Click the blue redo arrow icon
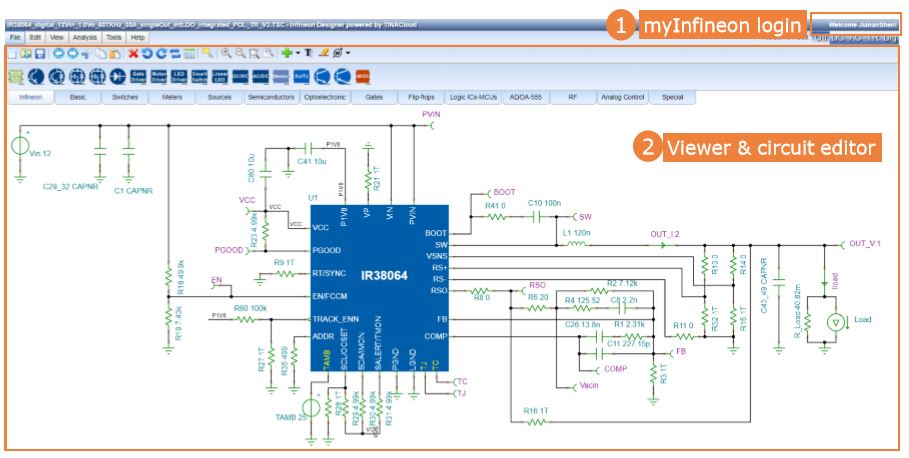The image size is (909, 458). pos(161,53)
